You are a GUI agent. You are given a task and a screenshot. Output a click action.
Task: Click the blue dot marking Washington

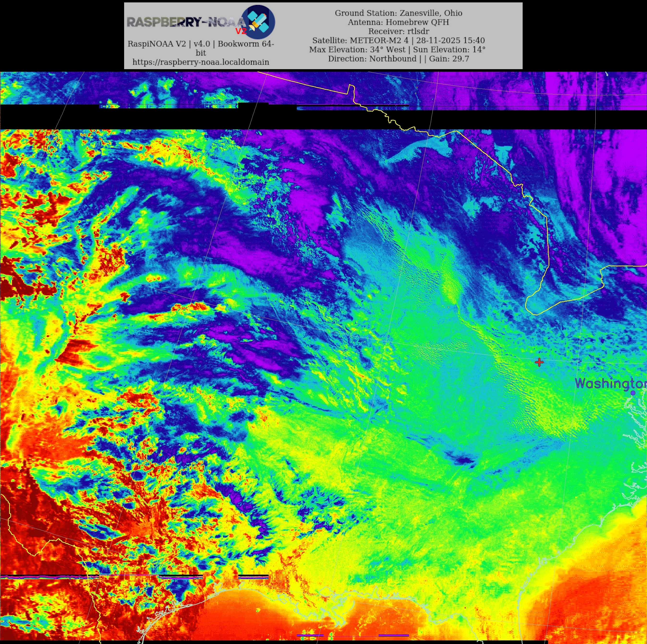633,393
